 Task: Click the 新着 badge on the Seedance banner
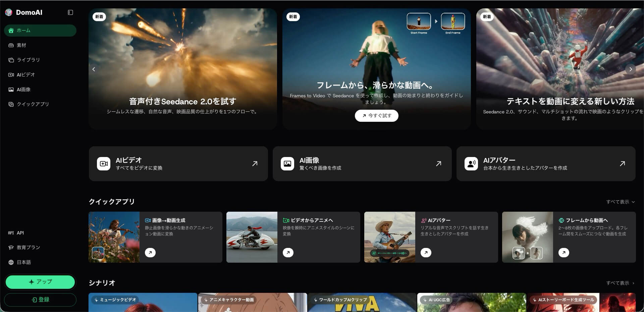click(x=99, y=17)
